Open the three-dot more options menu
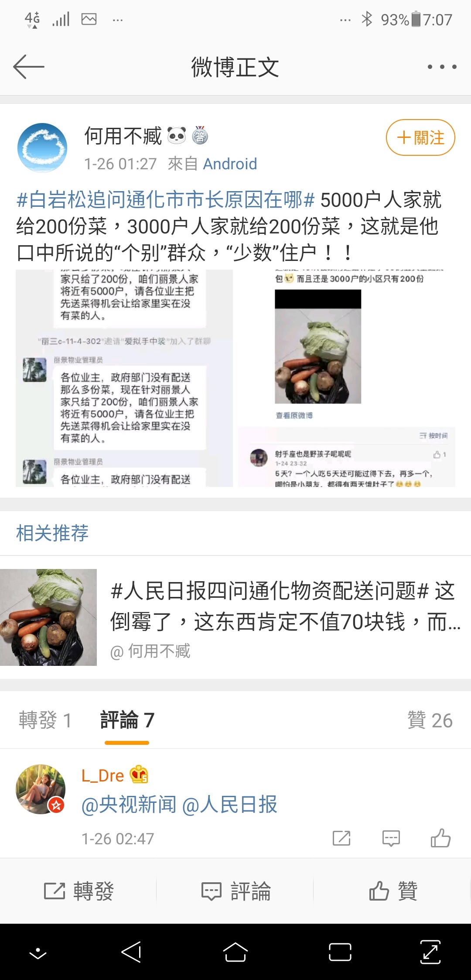This screenshot has height=980, width=471. [x=442, y=67]
